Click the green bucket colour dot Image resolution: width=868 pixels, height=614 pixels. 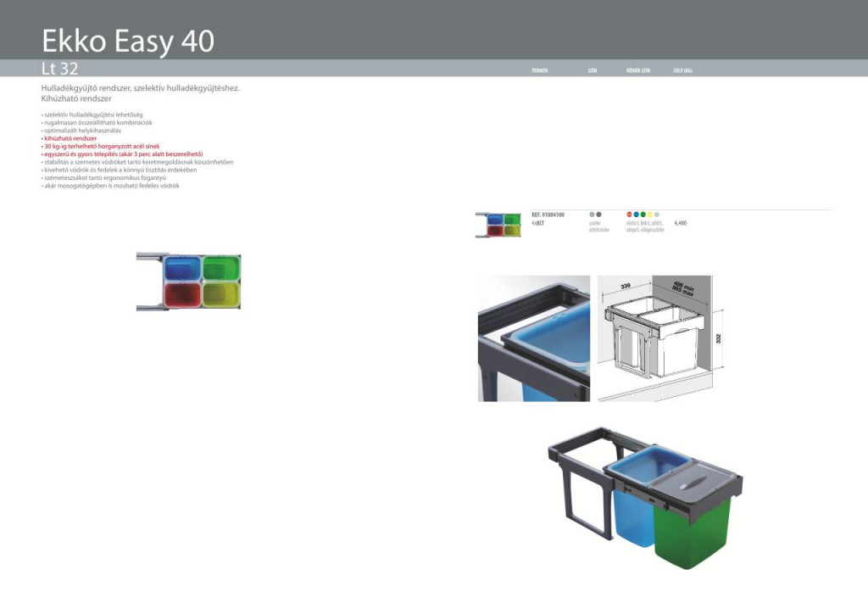(x=643, y=215)
